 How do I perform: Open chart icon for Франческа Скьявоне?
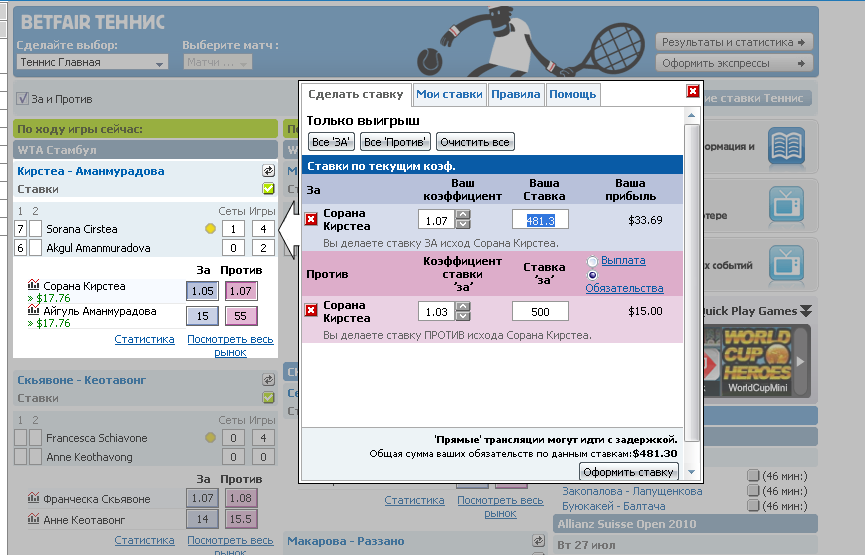click(x=34, y=498)
